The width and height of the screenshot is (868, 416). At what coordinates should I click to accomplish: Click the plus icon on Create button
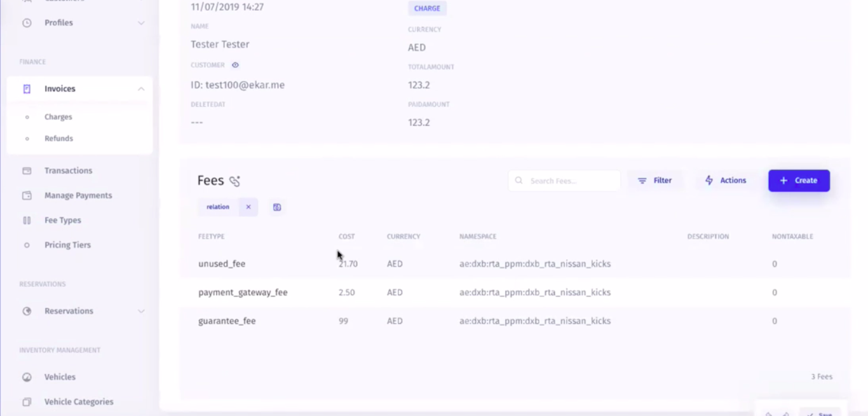(783, 181)
